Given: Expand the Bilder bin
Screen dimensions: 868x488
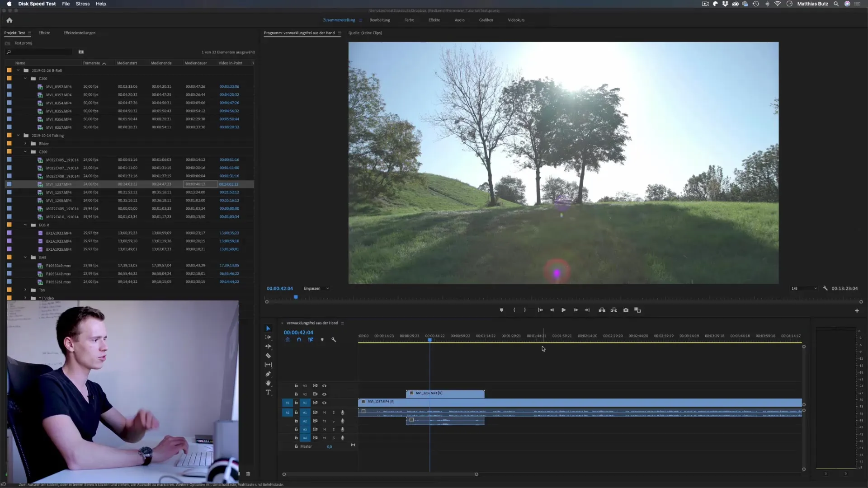Looking at the screenshot, I should (x=25, y=144).
